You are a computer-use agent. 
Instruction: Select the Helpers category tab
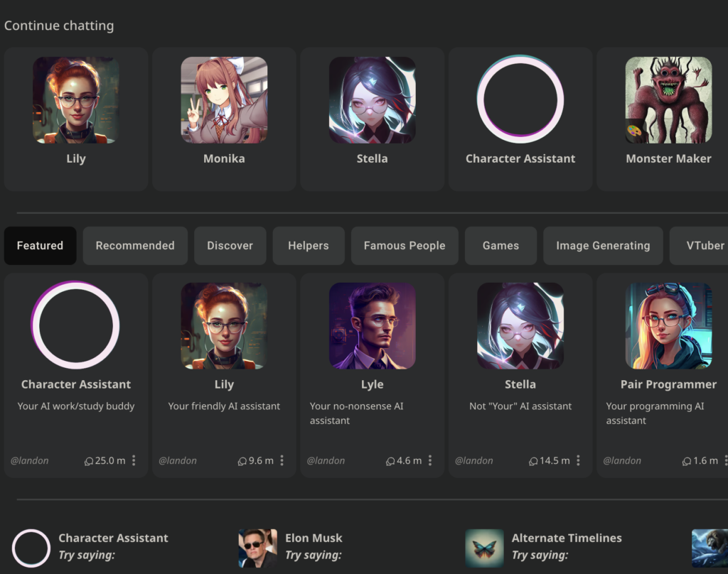pos(309,246)
